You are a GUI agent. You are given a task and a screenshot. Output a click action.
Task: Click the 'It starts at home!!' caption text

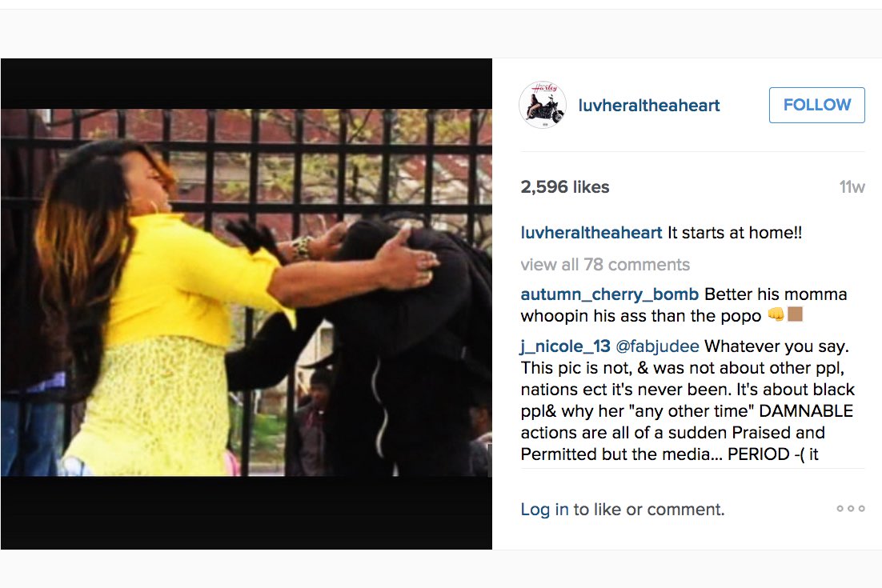pos(735,233)
